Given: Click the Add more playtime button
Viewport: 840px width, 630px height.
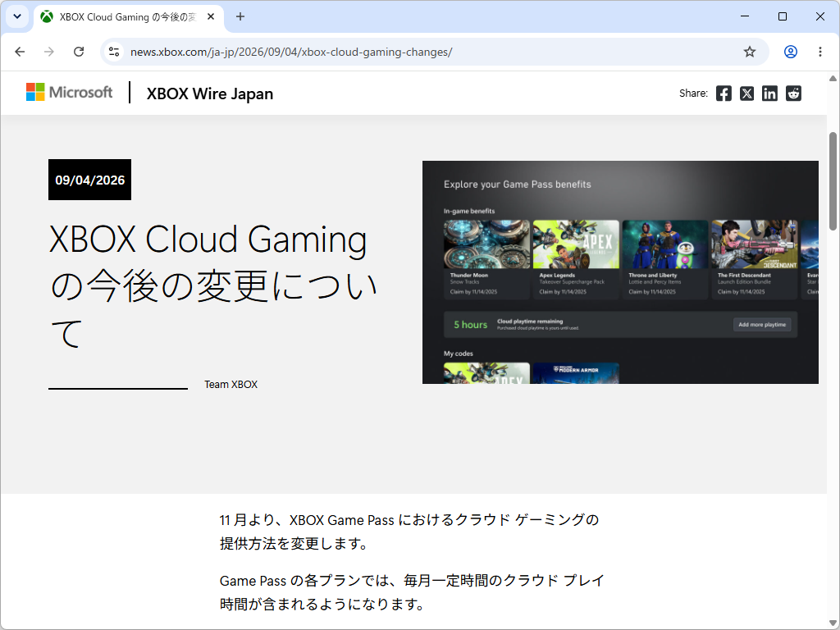Looking at the screenshot, I should point(762,324).
